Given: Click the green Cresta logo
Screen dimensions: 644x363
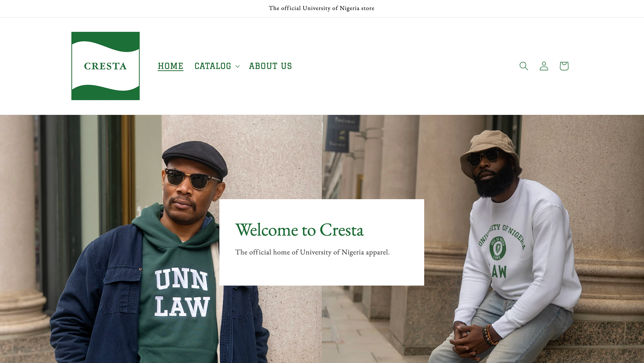Looking at the screenshot, I should 105,66.
